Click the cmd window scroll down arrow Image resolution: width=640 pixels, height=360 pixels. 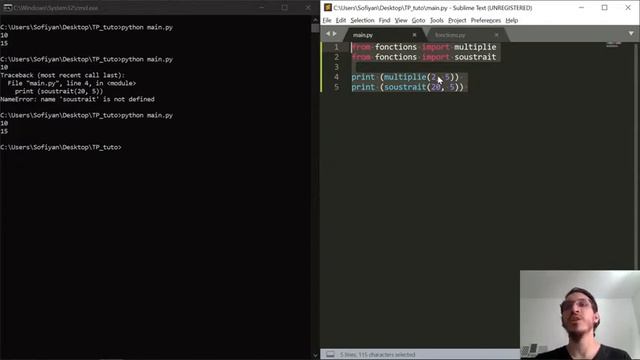315,355
